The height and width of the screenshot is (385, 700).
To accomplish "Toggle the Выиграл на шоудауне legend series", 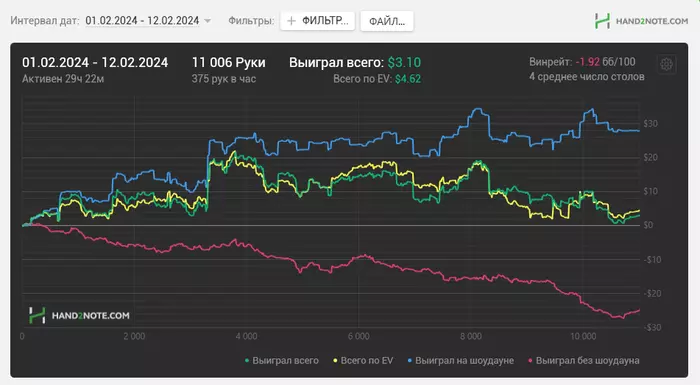I will (x=461, y=360).
